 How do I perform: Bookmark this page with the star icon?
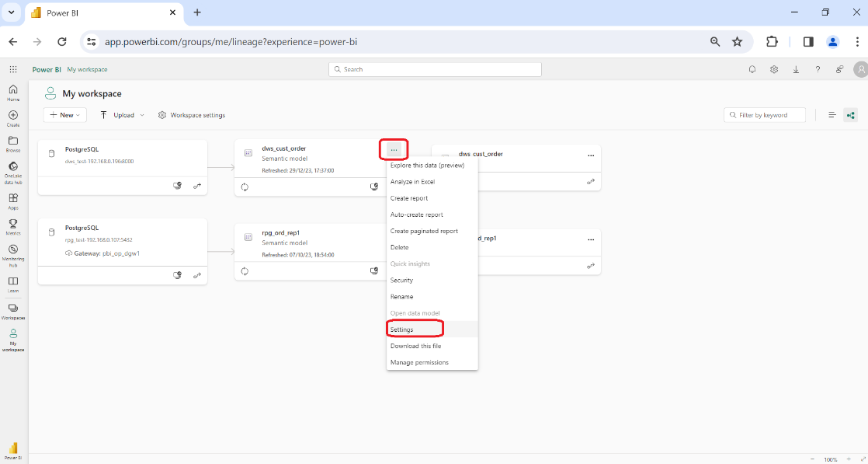point(738,41)
